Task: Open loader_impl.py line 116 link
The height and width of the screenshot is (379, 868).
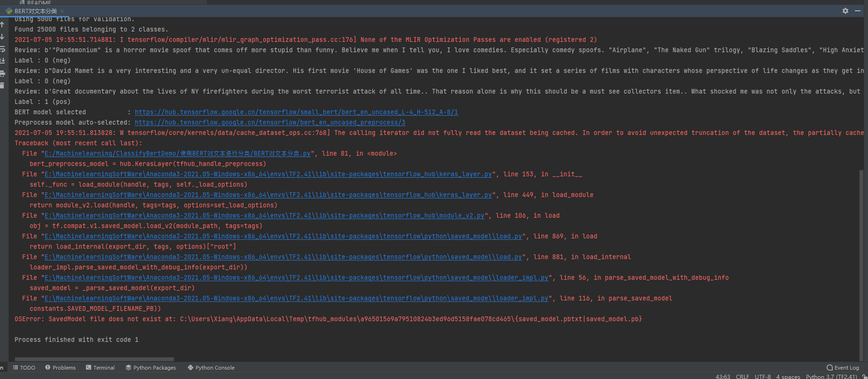Action: pyautogui.click(x=296, y=298)
